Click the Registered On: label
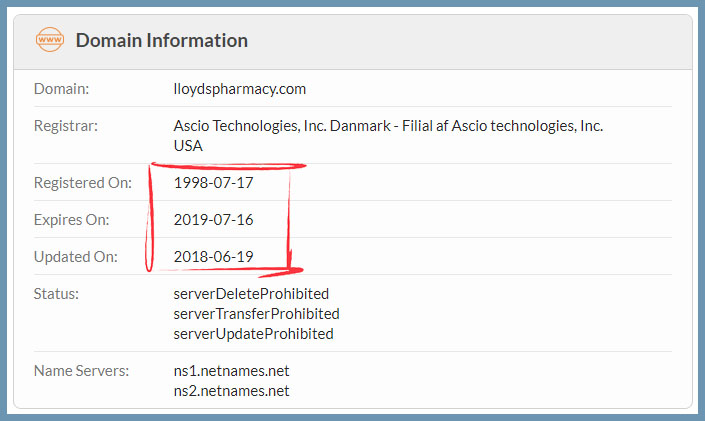 tap(83, 183)
